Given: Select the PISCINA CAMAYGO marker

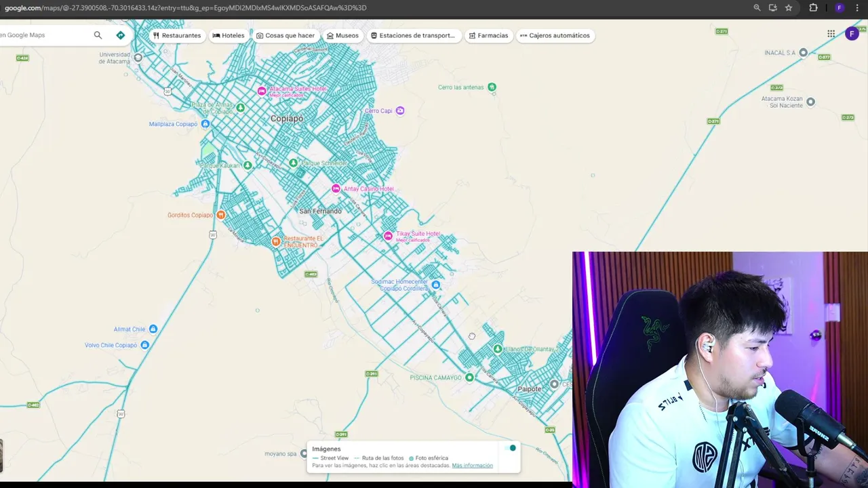Looking at the screenshot, I should (469, 378).
